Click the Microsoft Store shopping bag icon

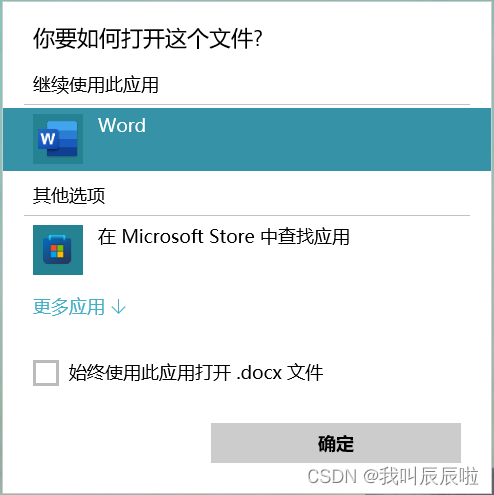coord(57,249)
